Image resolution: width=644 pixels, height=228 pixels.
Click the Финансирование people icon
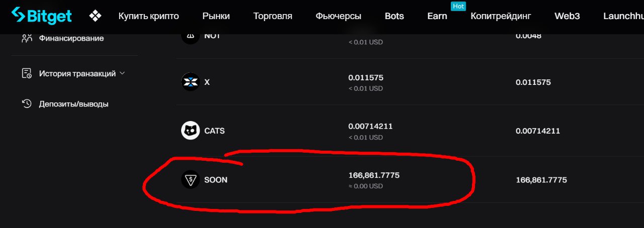tap(27, 38)
